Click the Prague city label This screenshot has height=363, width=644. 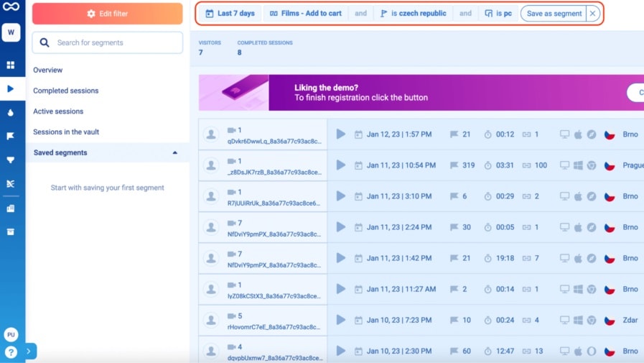pos(633,165)
